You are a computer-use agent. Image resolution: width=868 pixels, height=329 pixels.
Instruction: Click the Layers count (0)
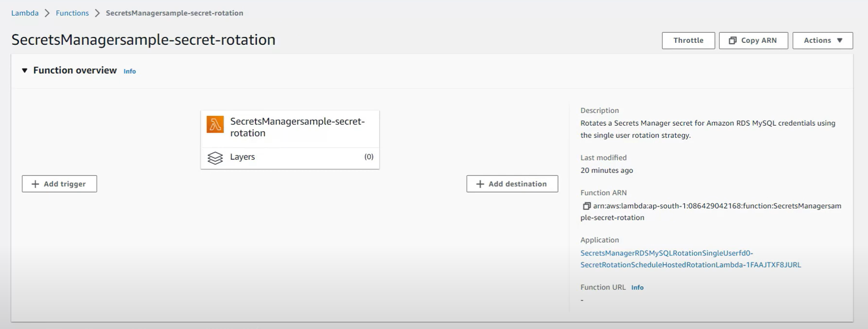369,157
